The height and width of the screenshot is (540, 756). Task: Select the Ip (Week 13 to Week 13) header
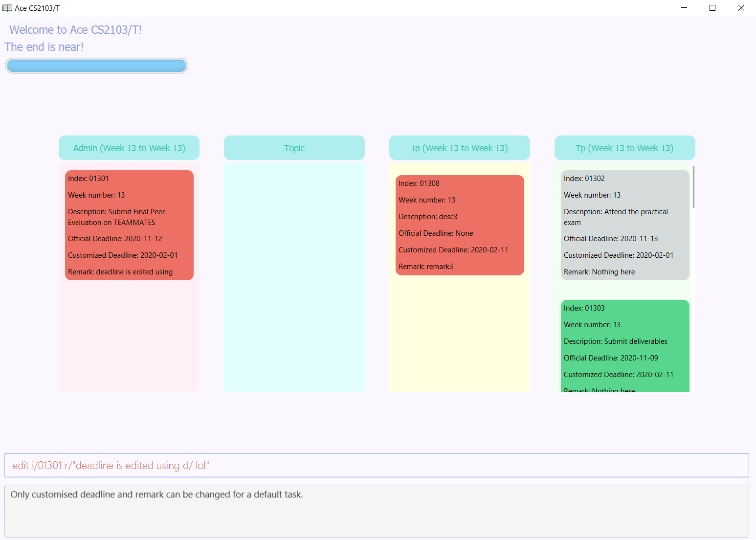click(460, 148)
